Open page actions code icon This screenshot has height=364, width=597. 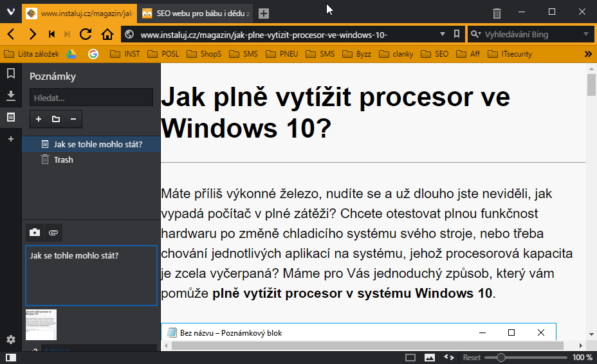click(449, 358)
